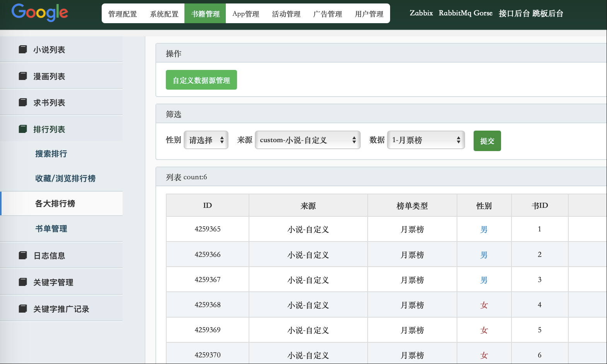The image size is (607, 364).
Task: Switch to the App管理 tab
Action: tap(246, 14)
